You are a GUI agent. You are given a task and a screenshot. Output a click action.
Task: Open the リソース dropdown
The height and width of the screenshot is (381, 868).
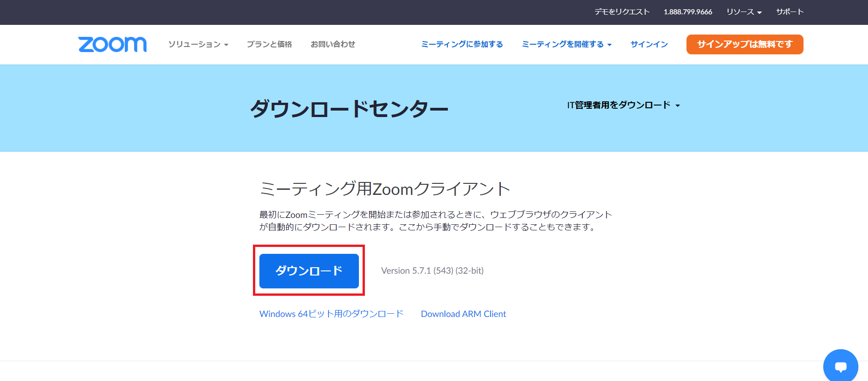click(x=744, y=12)
